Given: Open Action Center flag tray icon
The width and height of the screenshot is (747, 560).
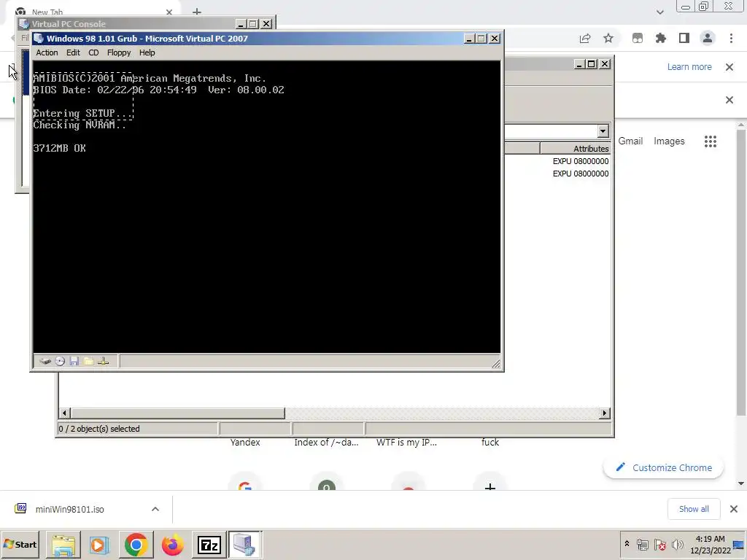Looking at the screenshot, I should (x=659, y=545).
